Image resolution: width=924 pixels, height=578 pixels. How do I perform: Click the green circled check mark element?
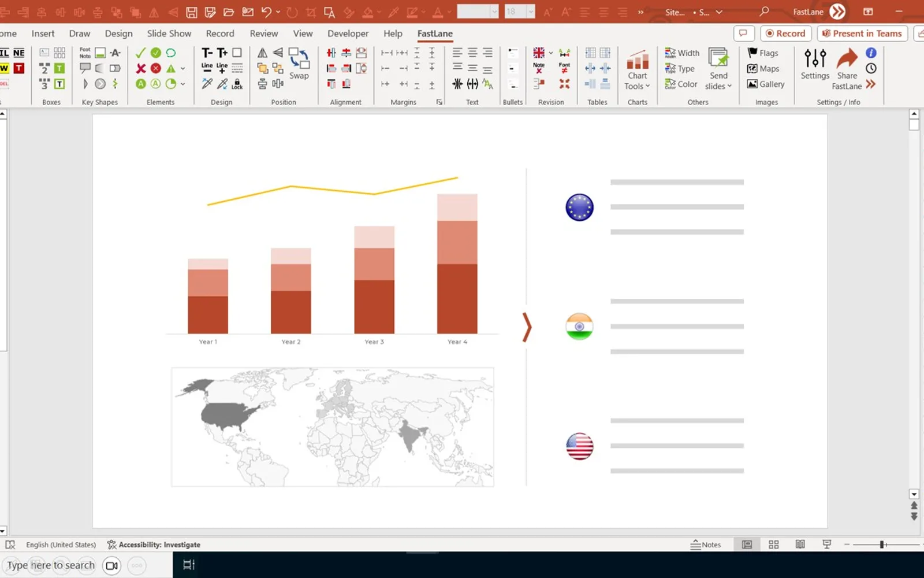(x=156, y=53)
